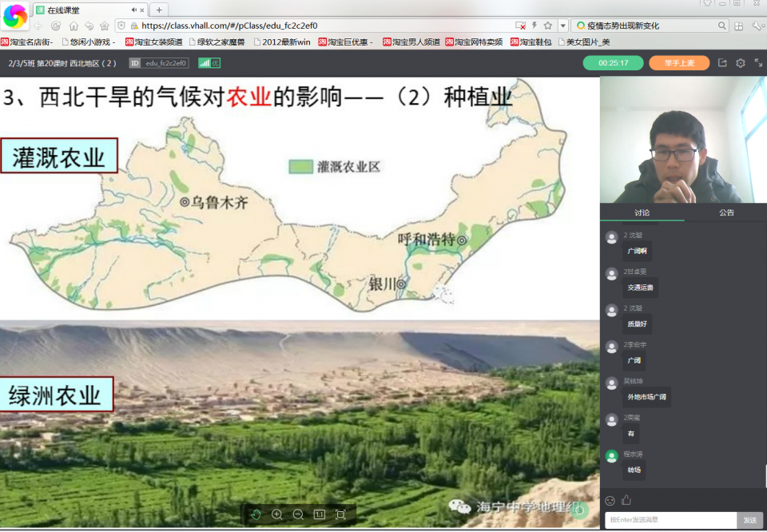Image resolution: width=767 pixels, height=532 pixels.
Task: Fit slide to full screen view
Action: click(340, 514)
